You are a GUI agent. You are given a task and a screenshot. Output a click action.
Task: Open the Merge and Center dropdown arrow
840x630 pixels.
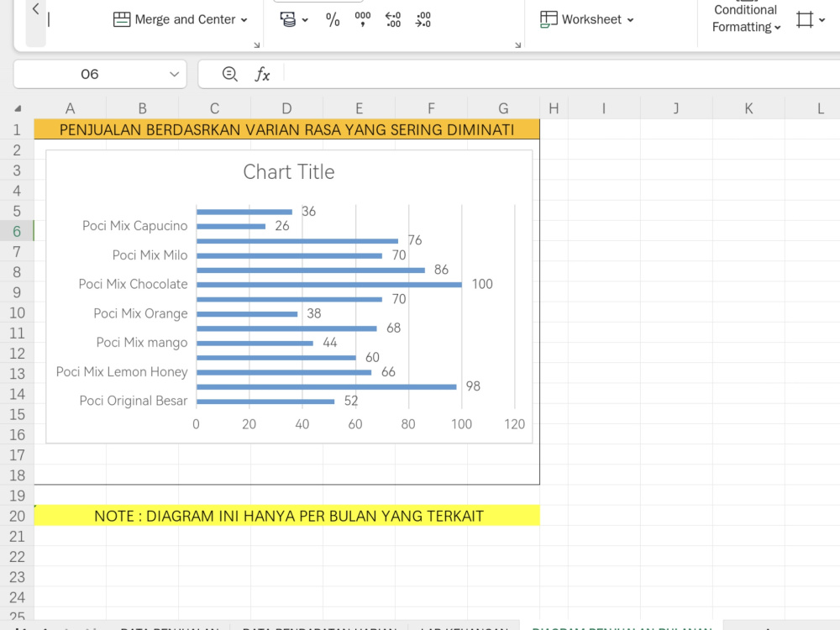244,20
